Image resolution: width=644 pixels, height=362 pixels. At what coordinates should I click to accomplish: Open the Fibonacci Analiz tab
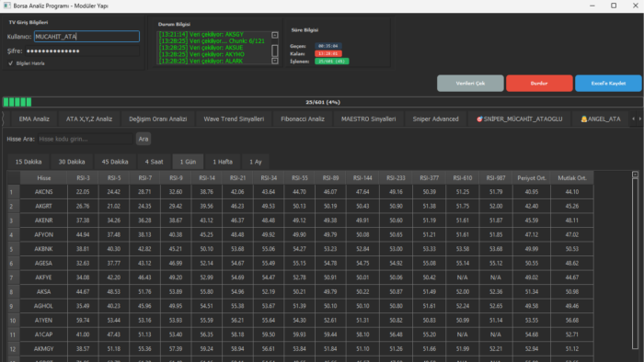[303, 119]
